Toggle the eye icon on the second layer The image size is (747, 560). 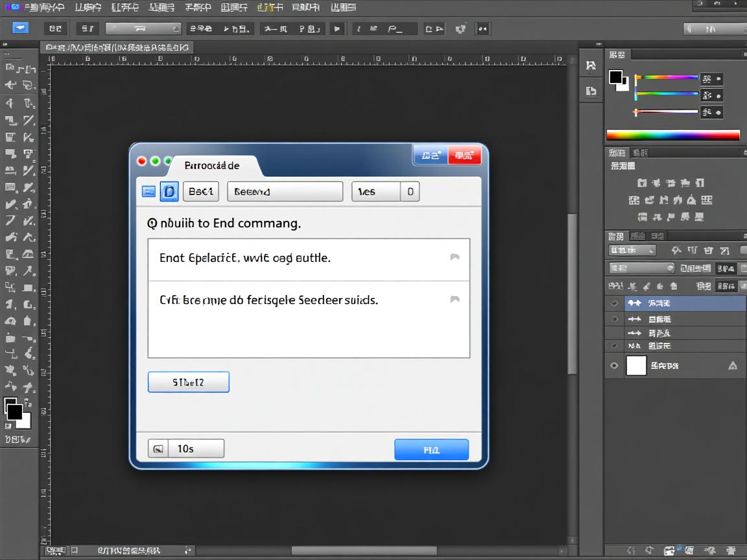click(613, 319)
